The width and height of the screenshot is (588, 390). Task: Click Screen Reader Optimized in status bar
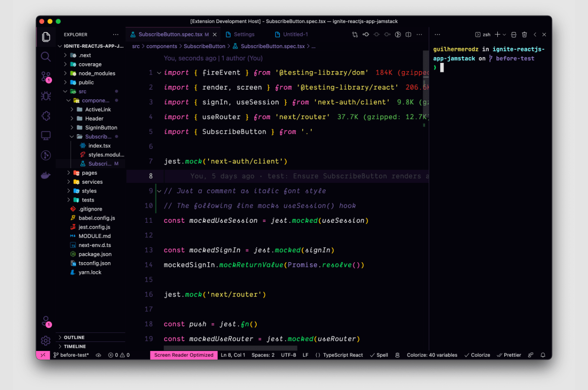point(183,355)
